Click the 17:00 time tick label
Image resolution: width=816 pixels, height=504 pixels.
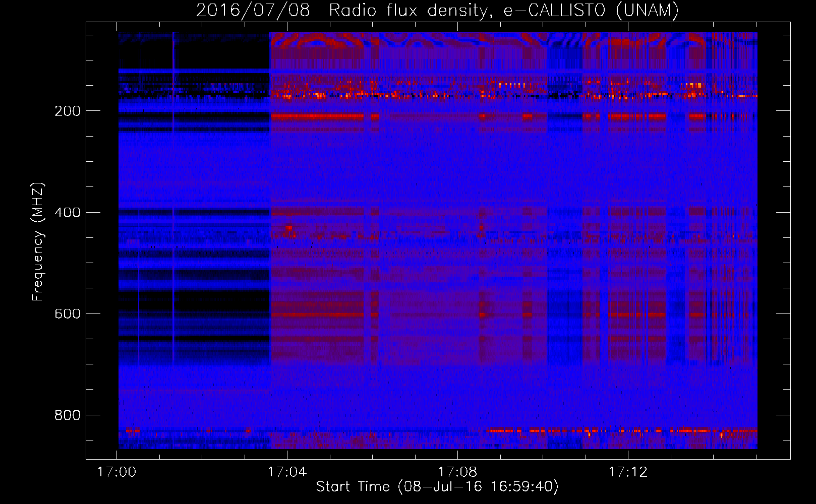(116, 472)
